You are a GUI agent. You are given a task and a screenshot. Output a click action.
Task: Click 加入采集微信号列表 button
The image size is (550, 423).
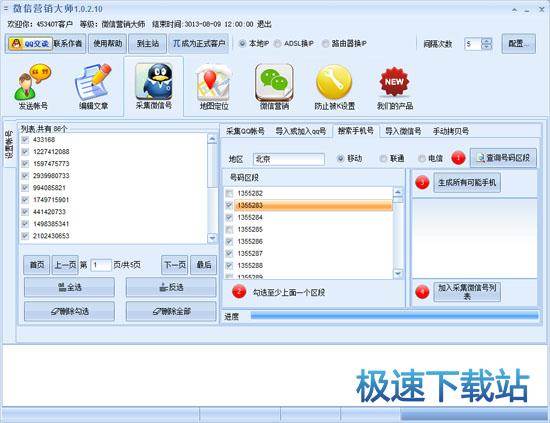[x=467, y=292]
